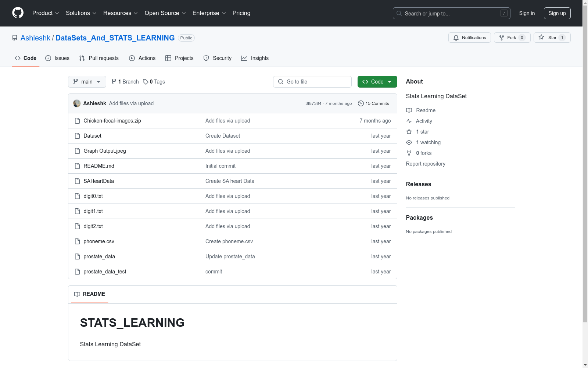Open the green Code dropdown
The height and width of the screenshot is (368, 588).
click(377, 82)
